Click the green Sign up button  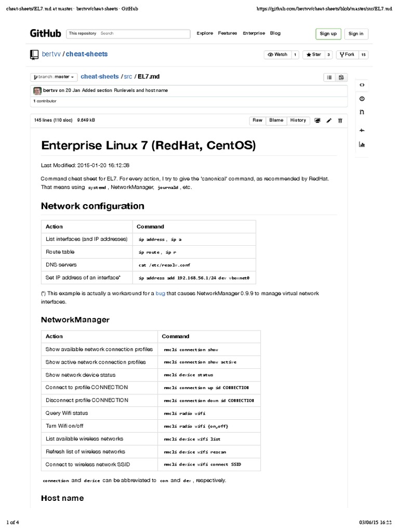point(328,34)
